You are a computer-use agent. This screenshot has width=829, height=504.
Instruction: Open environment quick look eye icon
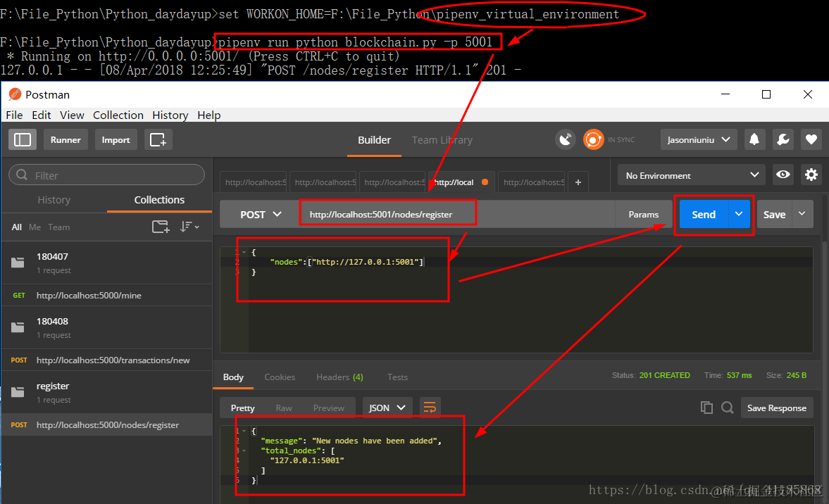pyautogui.click(x=783, y=175)
